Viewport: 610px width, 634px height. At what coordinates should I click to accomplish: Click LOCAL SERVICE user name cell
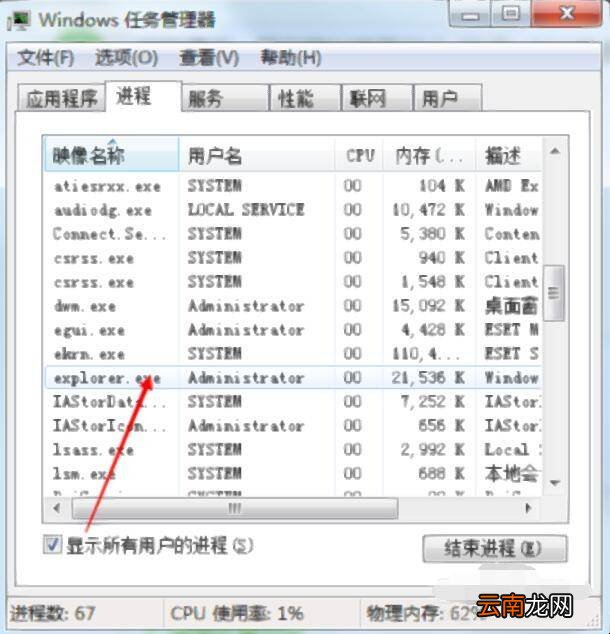[x=246, y=210]
